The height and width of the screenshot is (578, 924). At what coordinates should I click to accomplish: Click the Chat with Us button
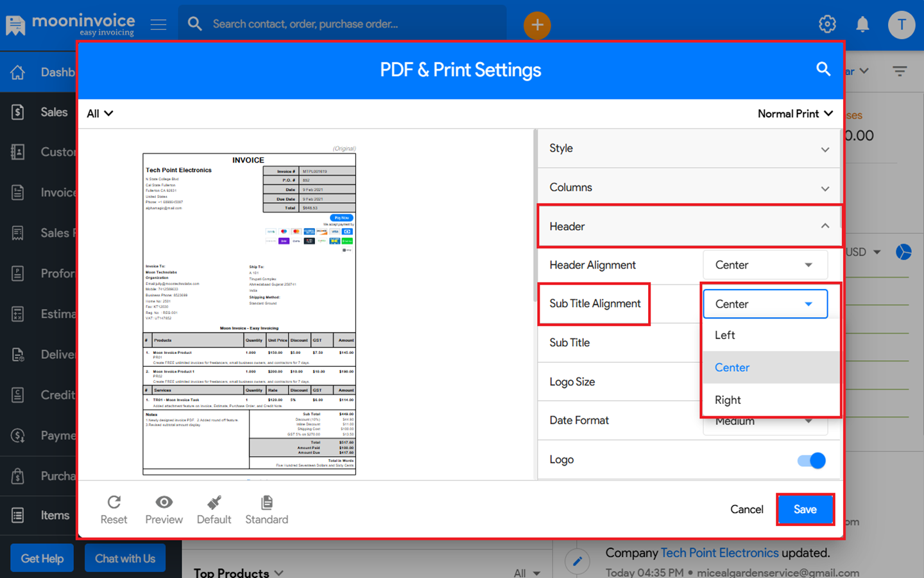click(x=124, y=557)
